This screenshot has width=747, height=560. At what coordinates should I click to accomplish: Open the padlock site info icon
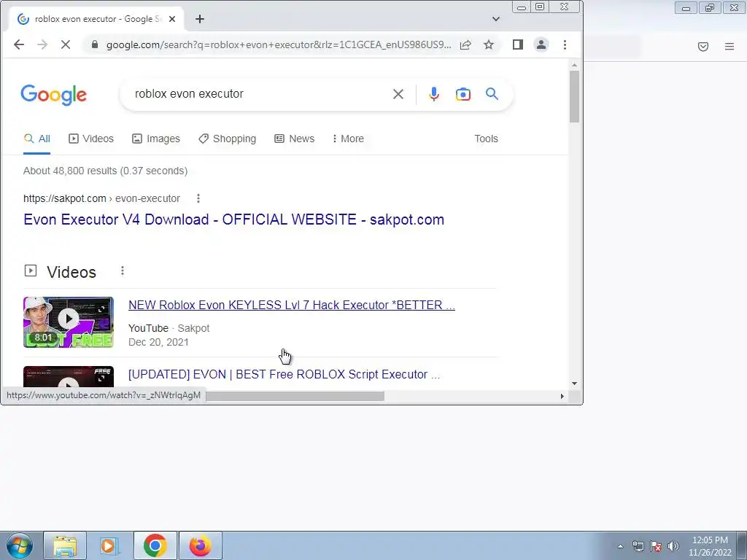[x=95, y=44]
